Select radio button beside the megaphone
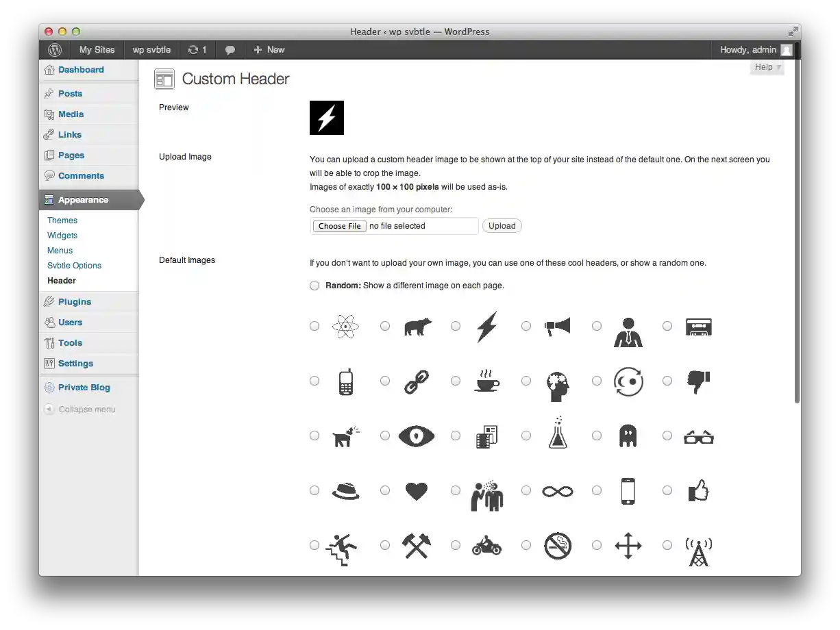 (526, 326)
